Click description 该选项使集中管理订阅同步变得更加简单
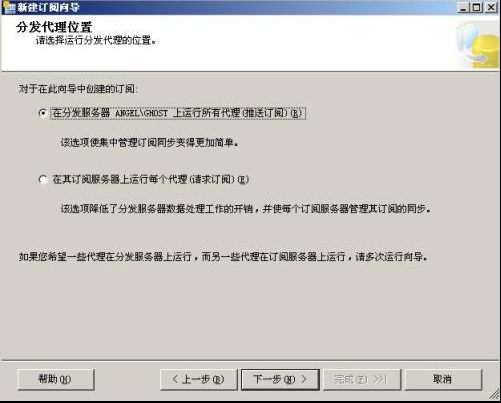501x403 pixels. point(149,143)
